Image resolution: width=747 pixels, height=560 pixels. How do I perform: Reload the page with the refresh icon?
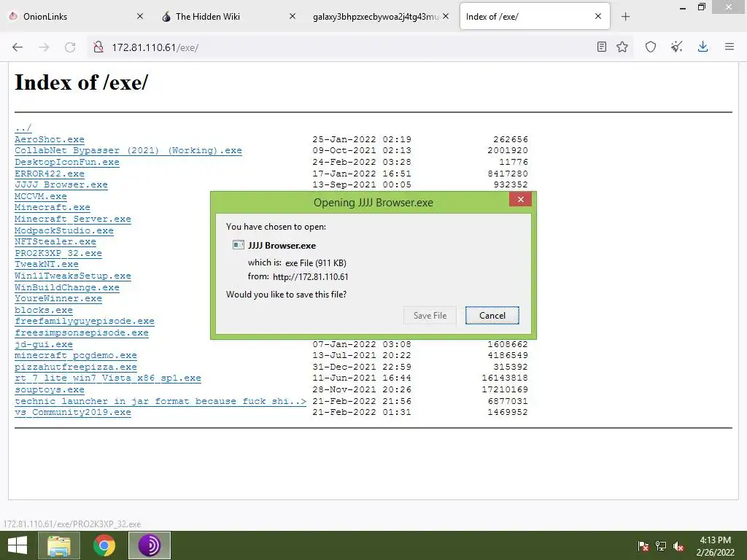tap(70, 47)
